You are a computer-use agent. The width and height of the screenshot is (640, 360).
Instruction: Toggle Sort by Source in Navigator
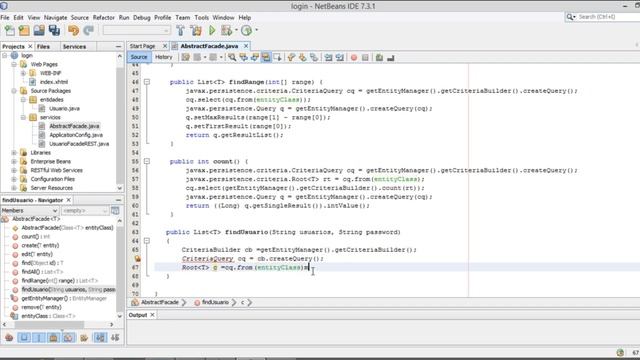(x=115, y=338)
